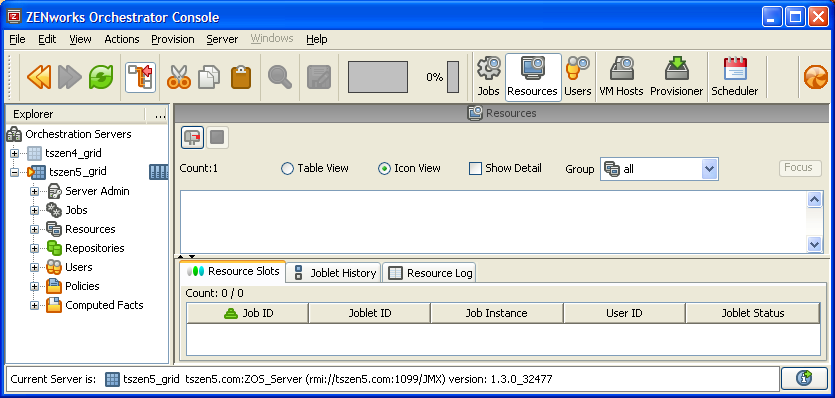The height and width of the screenshot is (398, 835).
Task: Click the 0% vertical progress bar
Action: [x=453, y=77]
